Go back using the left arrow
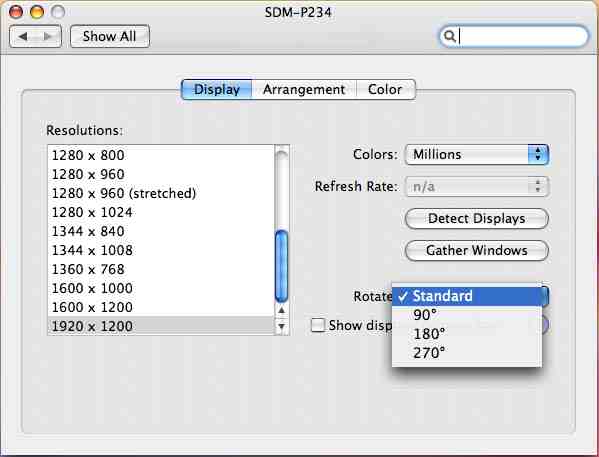599x457 pixels. tap(23, 36)
